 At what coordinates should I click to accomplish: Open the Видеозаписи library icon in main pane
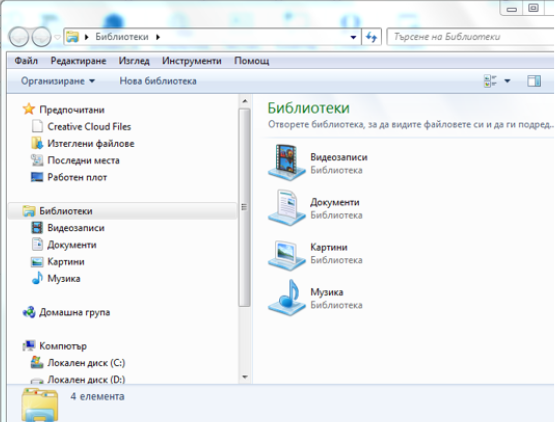(x=287, y=162)
